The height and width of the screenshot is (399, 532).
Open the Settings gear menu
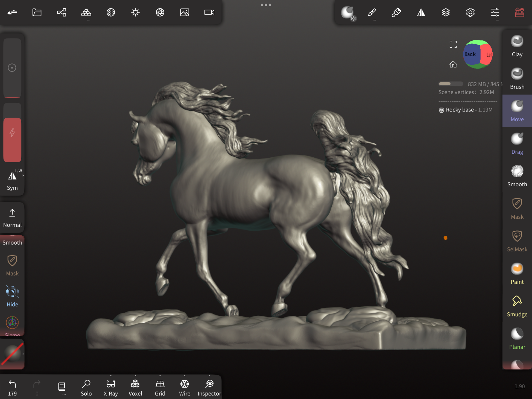pyautogui.click(x=470, y=12)
